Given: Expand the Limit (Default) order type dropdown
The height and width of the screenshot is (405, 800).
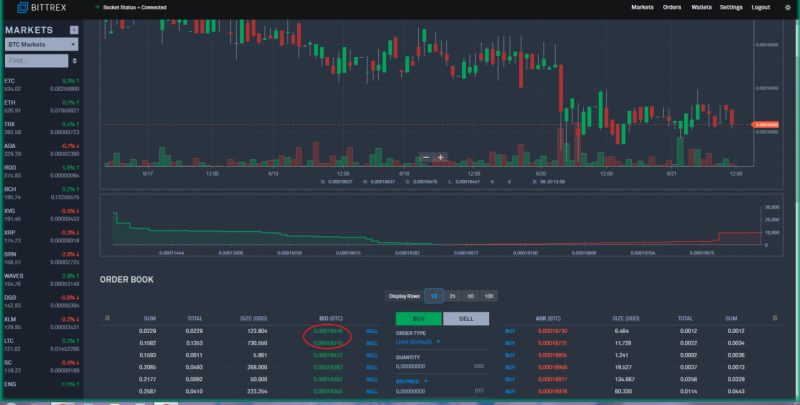Looking at the screenshot, I should (x=417, y=342).
